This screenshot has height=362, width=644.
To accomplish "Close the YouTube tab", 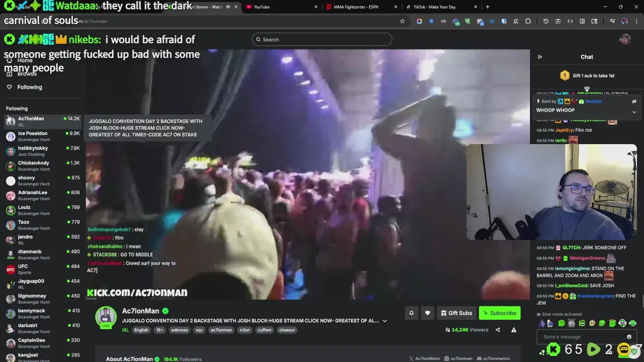I will pyautogui.click(x=316, y=7).
